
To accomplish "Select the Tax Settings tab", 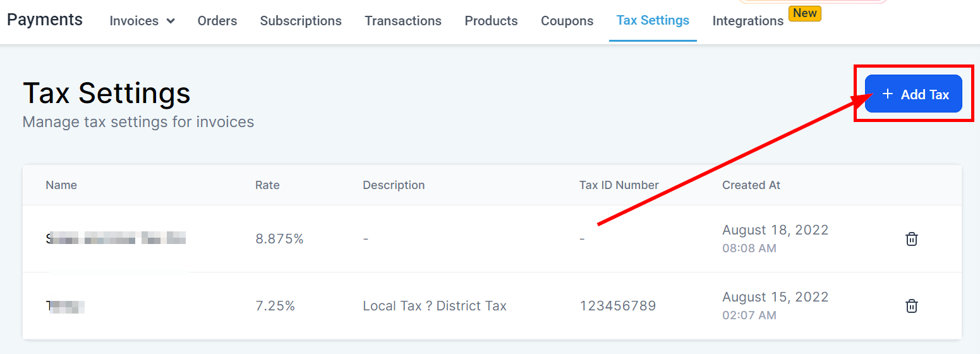I will coord(653,20).
